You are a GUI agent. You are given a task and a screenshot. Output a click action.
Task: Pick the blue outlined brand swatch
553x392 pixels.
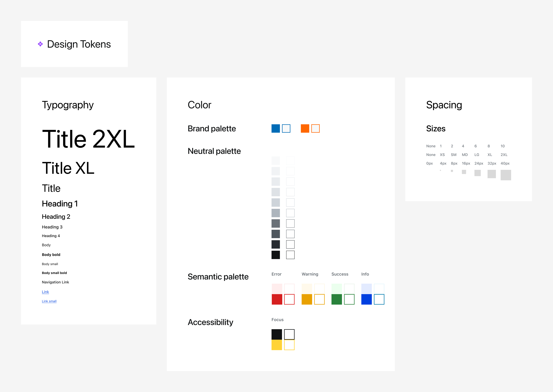286,128
